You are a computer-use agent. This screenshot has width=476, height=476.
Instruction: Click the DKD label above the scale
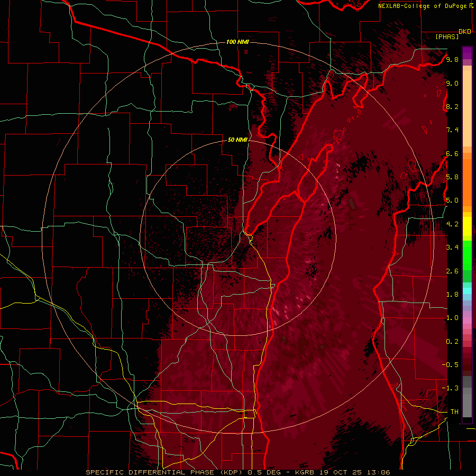coord(465,32)
